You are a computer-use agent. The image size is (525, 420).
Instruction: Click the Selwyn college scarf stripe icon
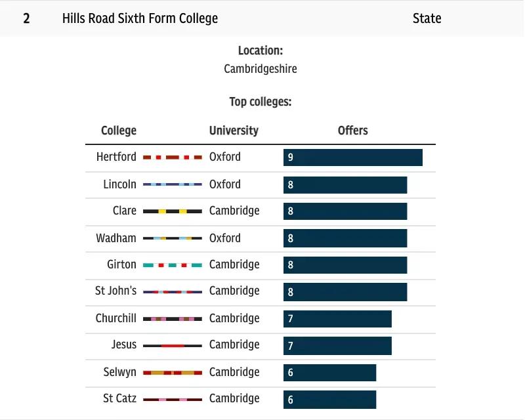click(x=173, y=373)
